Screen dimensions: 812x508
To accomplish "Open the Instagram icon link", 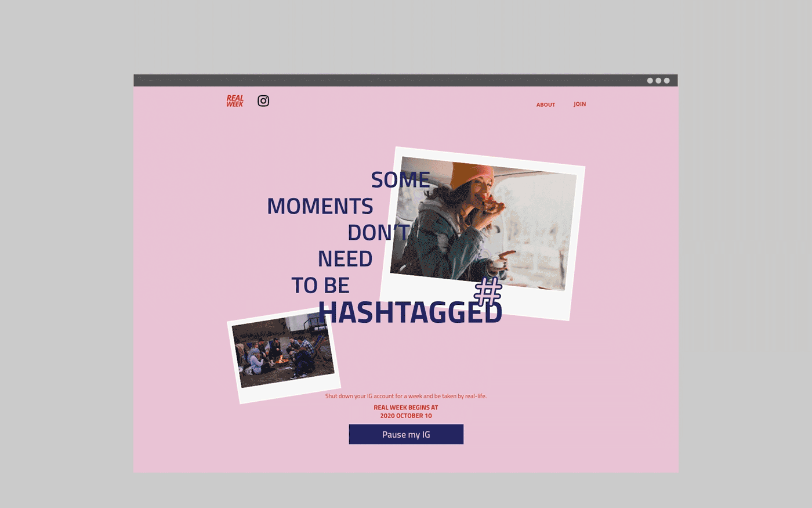I will click(x=263, y=101).
